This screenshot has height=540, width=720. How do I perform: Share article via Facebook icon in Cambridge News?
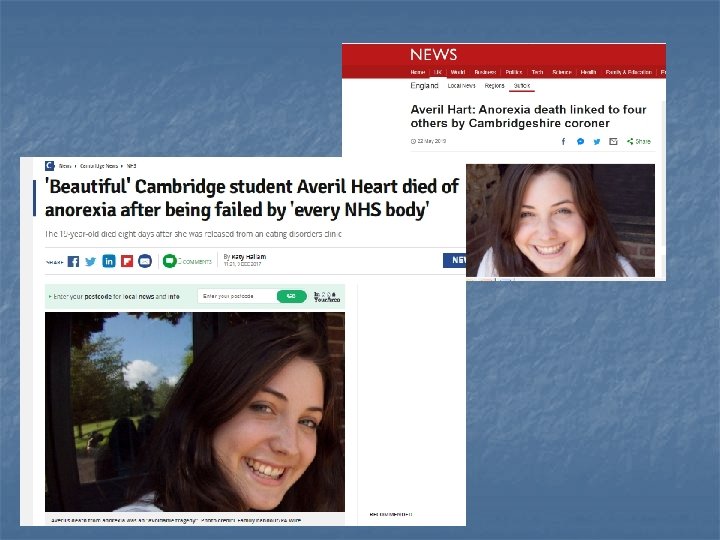click(x=73, y=261)
